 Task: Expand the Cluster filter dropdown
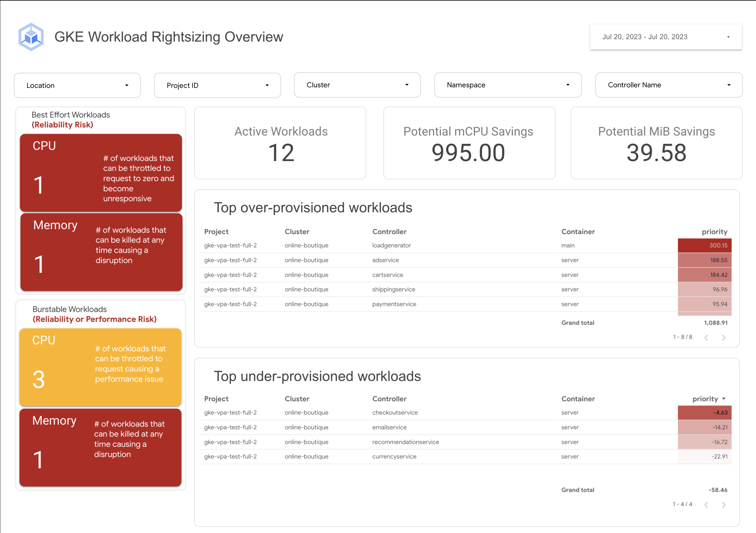(x=357, y=85)
